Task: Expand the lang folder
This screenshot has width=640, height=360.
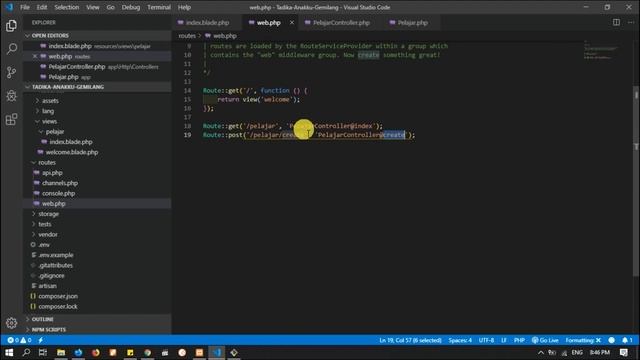Action: coord(97,111)
